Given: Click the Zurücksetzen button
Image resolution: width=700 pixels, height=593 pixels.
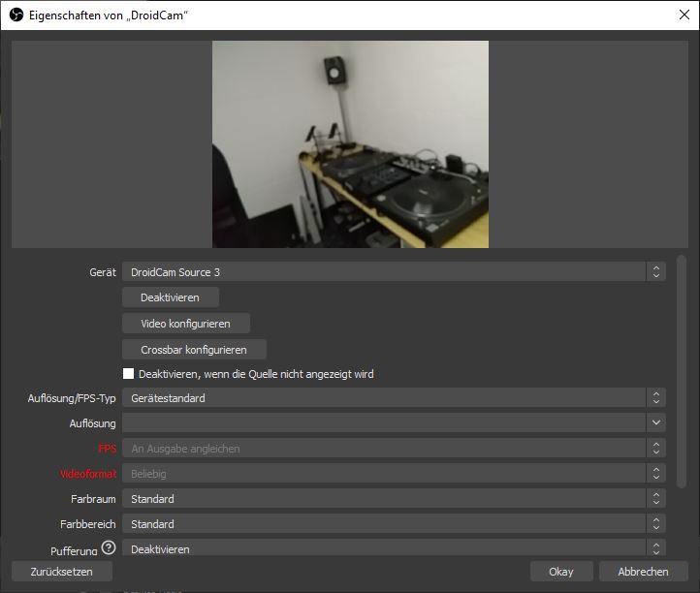Looking at the screenshot, I should (x=62, y=572).
